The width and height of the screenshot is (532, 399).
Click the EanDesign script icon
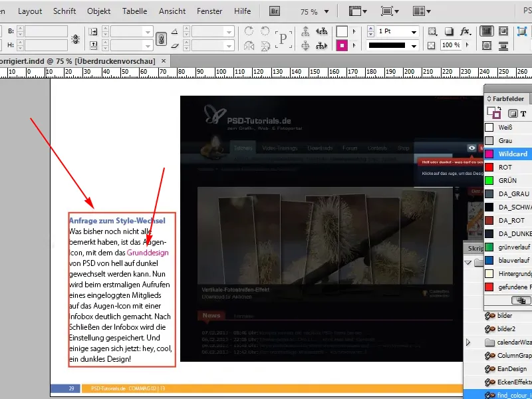click(x=491, y=369)
